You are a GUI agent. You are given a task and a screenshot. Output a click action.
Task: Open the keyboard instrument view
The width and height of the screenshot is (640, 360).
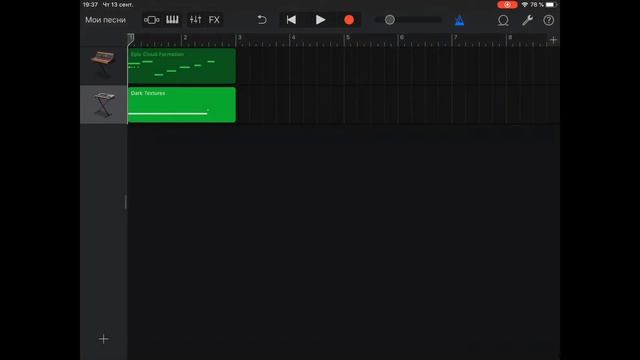(172, 20)
